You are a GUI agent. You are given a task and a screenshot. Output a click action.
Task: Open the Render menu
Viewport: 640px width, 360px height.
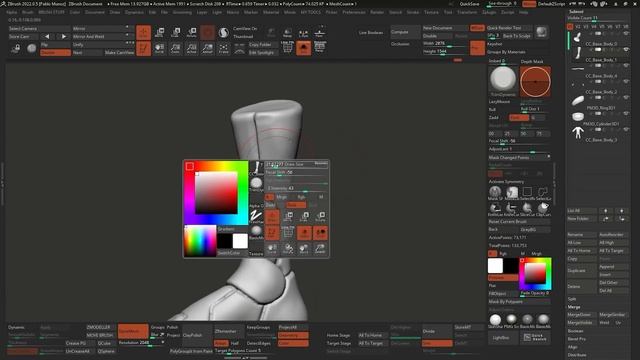click(x=377, y=12)
